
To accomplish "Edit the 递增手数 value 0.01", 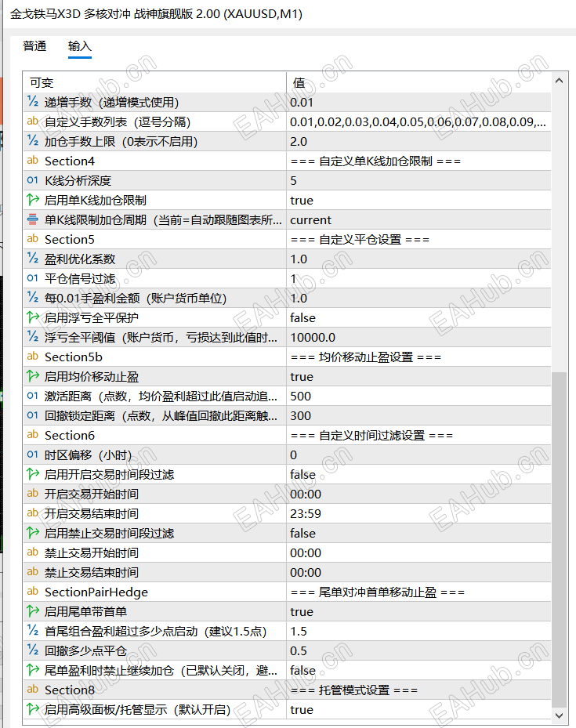I will point(418,102).
